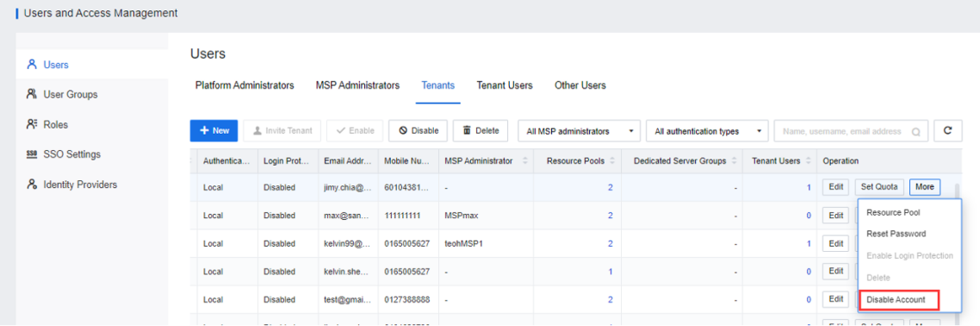
Task: Click the kelvin99@ email cell
Action: click(348, 243)
